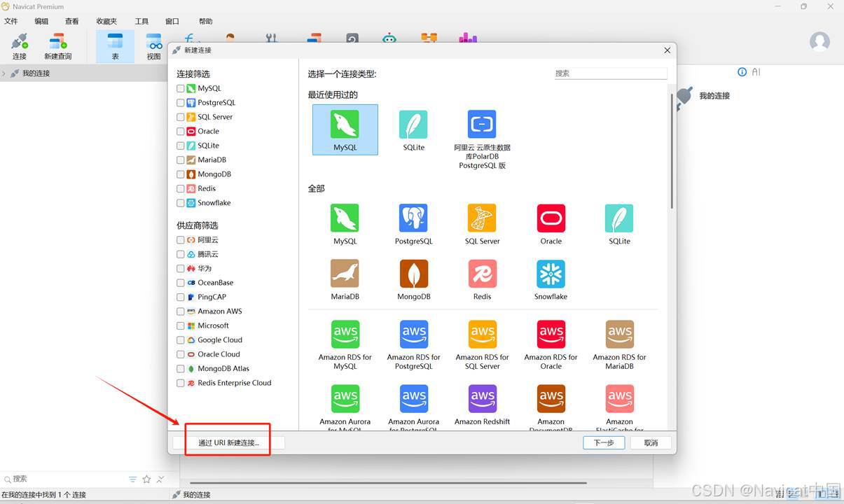The image size is (844, 504).
Task: Open the 收藏夹 menu
Action: pyautogui.click(x=106, y=22)
